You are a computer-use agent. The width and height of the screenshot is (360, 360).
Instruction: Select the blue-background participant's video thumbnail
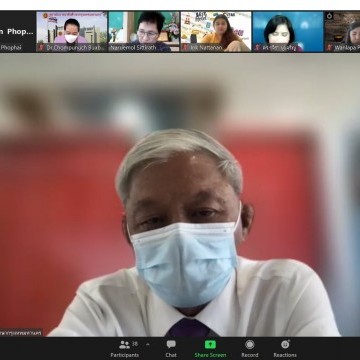tap(288, 32)
